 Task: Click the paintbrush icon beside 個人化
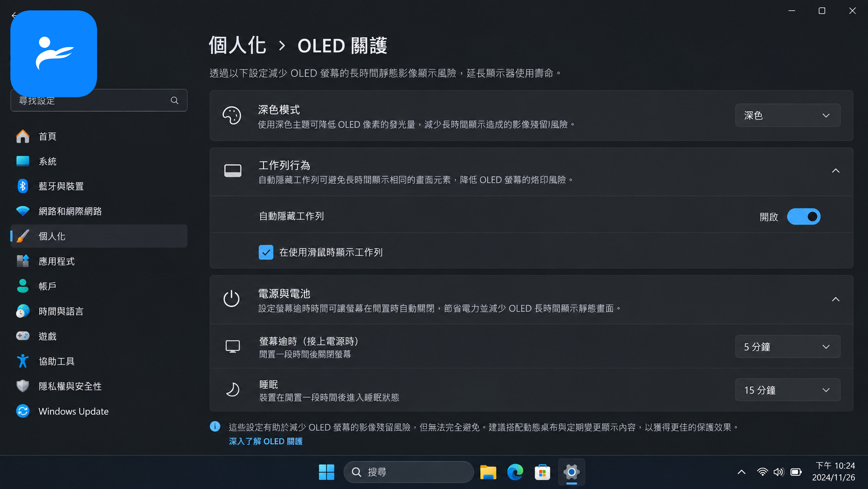click(23, 236)
